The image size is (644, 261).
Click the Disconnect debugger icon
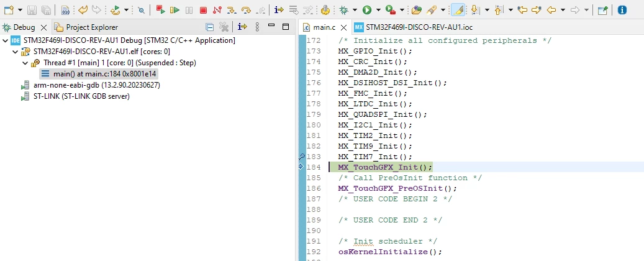tap(217, 10)
